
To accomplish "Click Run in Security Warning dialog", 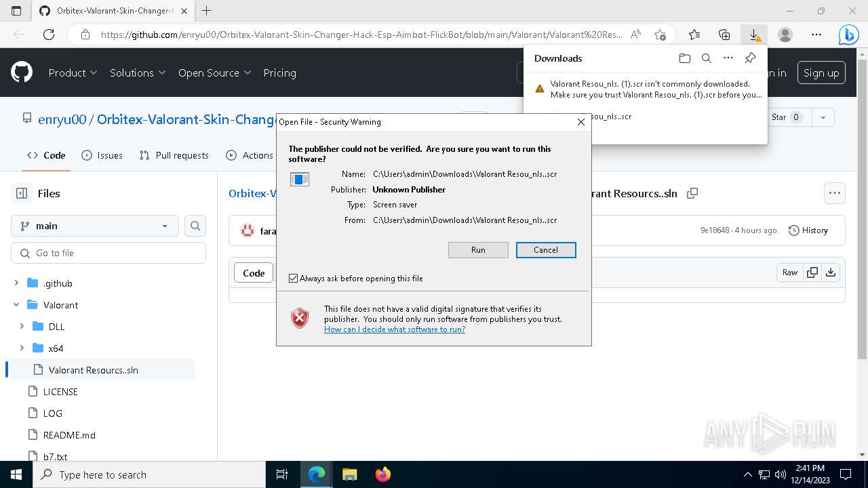I will point(478,250).
